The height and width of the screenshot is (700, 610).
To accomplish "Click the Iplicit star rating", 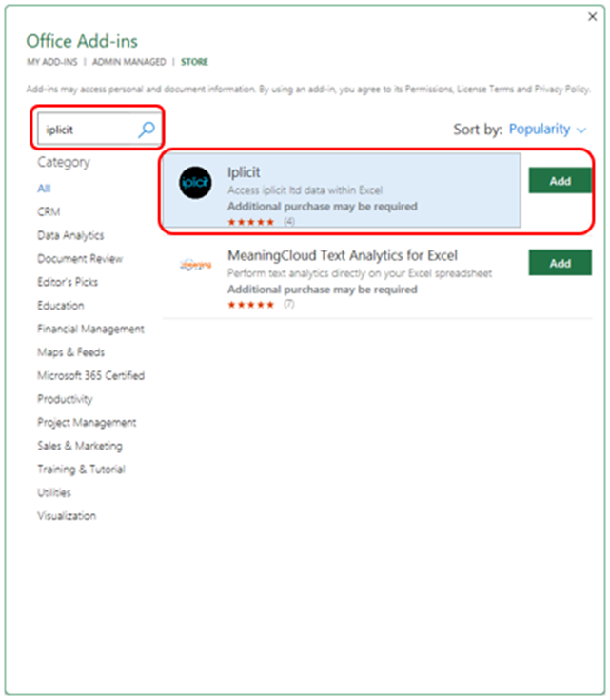I will coord(251,222).
